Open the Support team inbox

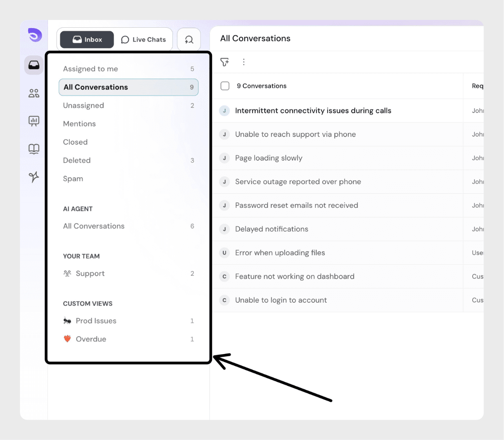pos(90,273)
